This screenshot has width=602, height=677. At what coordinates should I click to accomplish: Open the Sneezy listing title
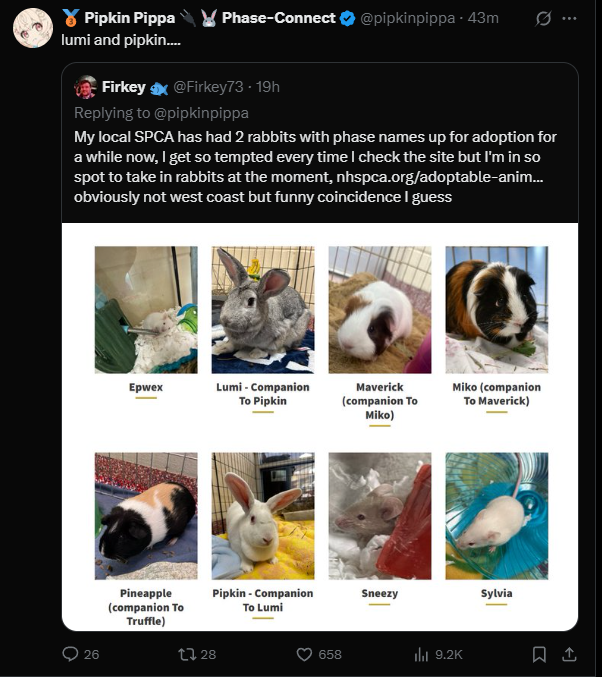click(x=379, y=593)
